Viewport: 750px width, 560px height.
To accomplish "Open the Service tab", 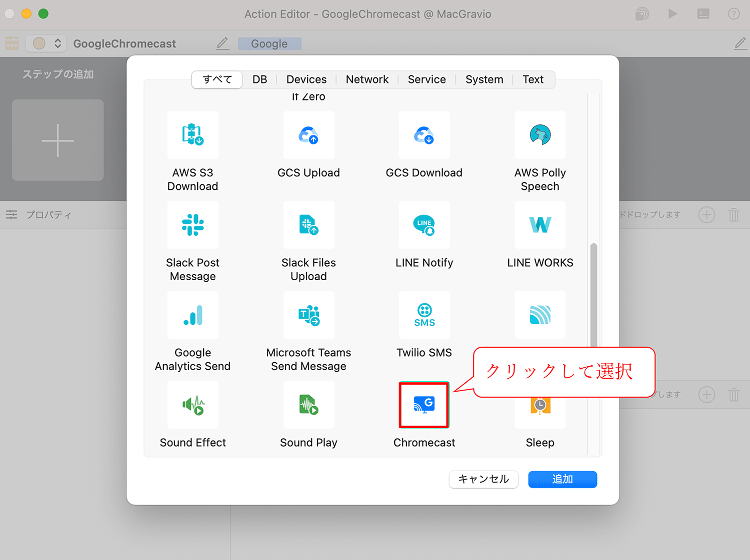I will point(426,79).
